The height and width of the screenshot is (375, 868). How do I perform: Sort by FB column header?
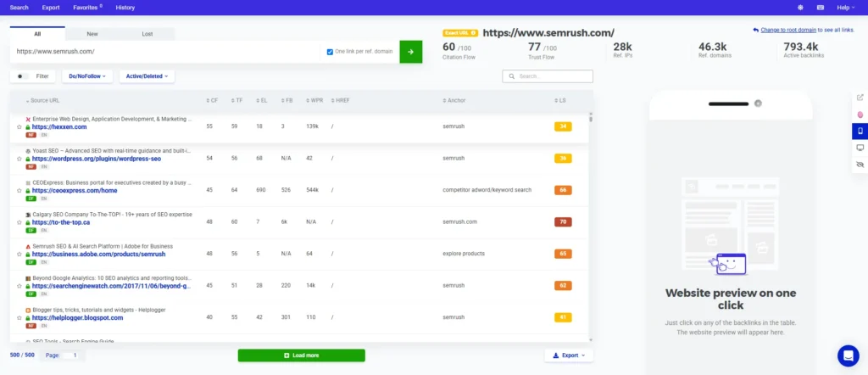(287, 101)
